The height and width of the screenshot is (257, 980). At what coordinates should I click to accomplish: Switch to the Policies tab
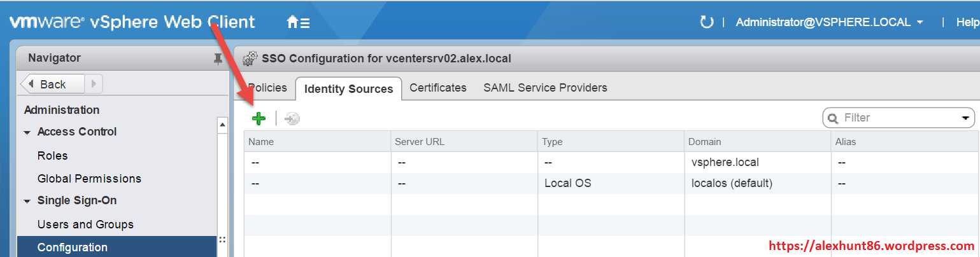point(267,88)
